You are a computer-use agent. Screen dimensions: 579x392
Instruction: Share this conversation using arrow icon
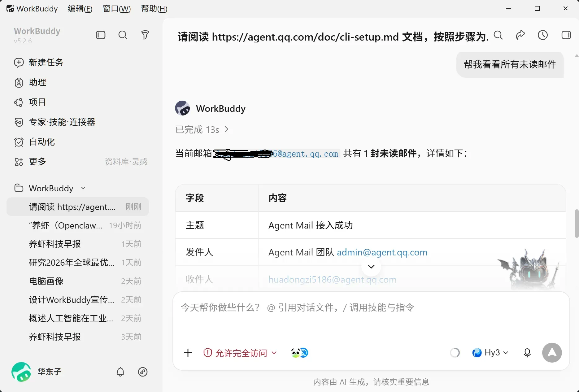click(520, 35)
